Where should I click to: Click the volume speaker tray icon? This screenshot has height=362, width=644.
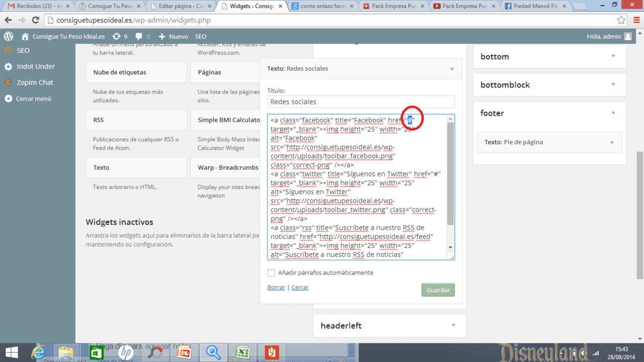click(584, 353)
